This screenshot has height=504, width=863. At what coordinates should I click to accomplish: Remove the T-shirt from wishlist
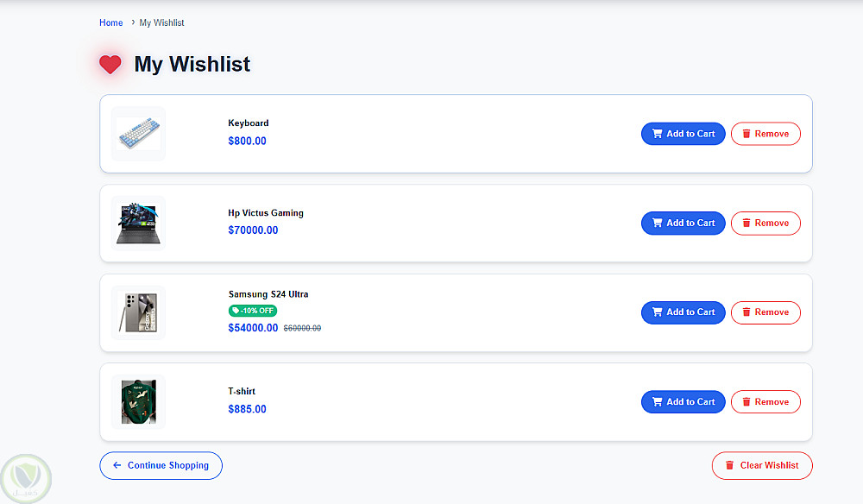coord(765,402)
